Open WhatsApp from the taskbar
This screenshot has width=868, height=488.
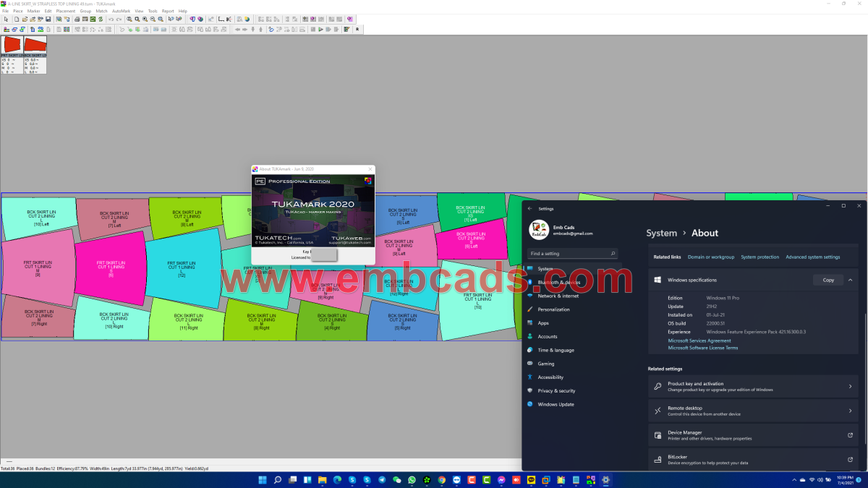click(x=412, y=479)
